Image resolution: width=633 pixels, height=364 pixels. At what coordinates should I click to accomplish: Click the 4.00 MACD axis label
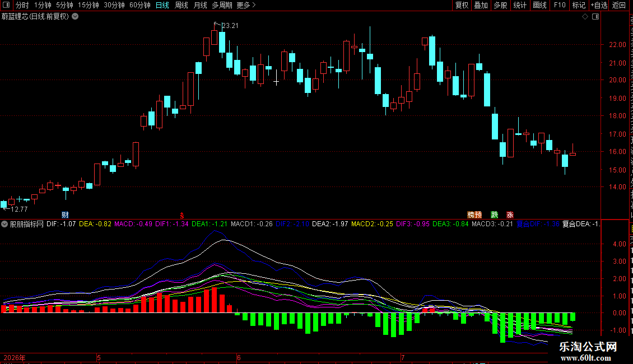click(620, 244)
